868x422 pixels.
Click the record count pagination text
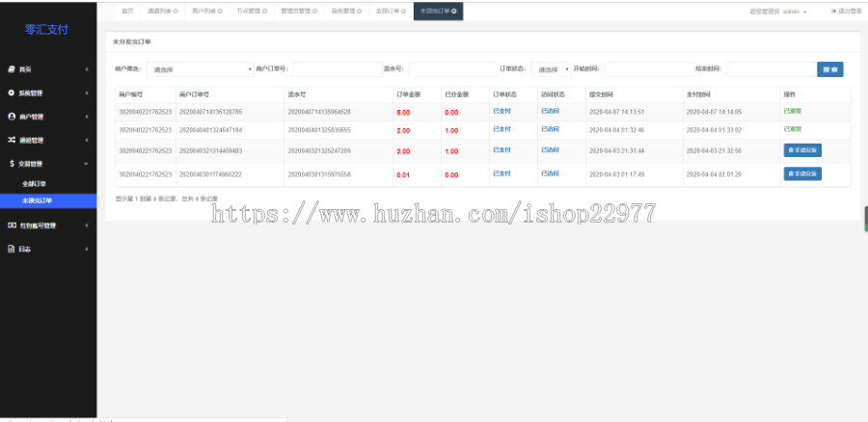(x=167, y=198)
